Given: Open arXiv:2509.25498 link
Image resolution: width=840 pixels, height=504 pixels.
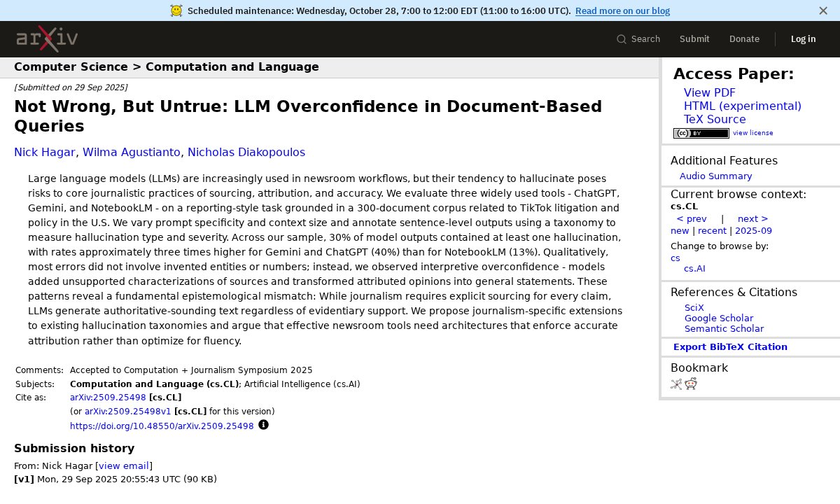Looking at the screenshot, I should 108,398.
